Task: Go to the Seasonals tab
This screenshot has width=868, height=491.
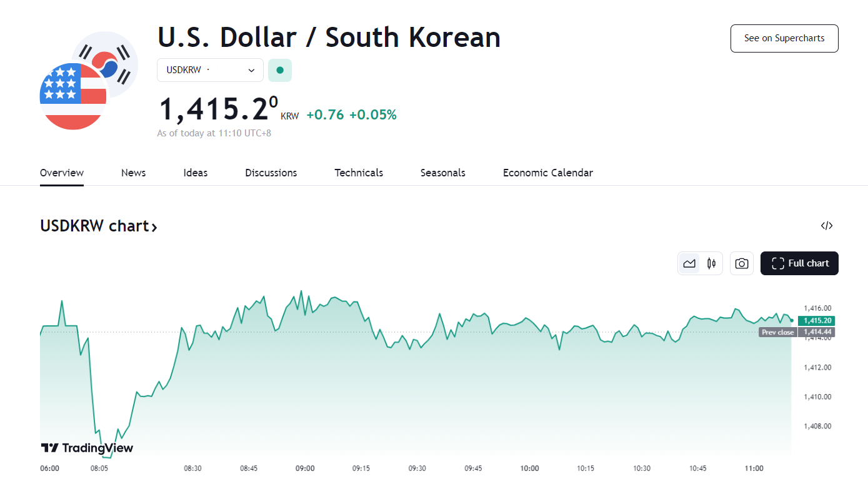Action: point(442,173)
